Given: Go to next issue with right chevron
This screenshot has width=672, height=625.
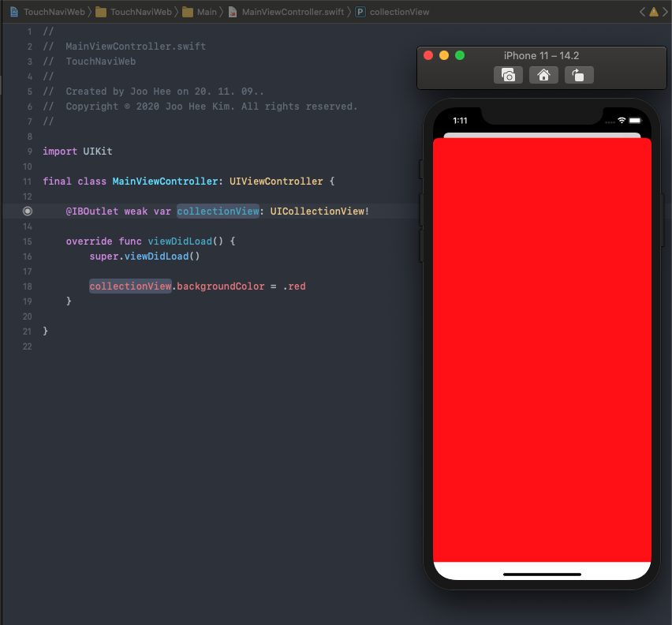Looking at the screenshot, I should click(663, 12).
